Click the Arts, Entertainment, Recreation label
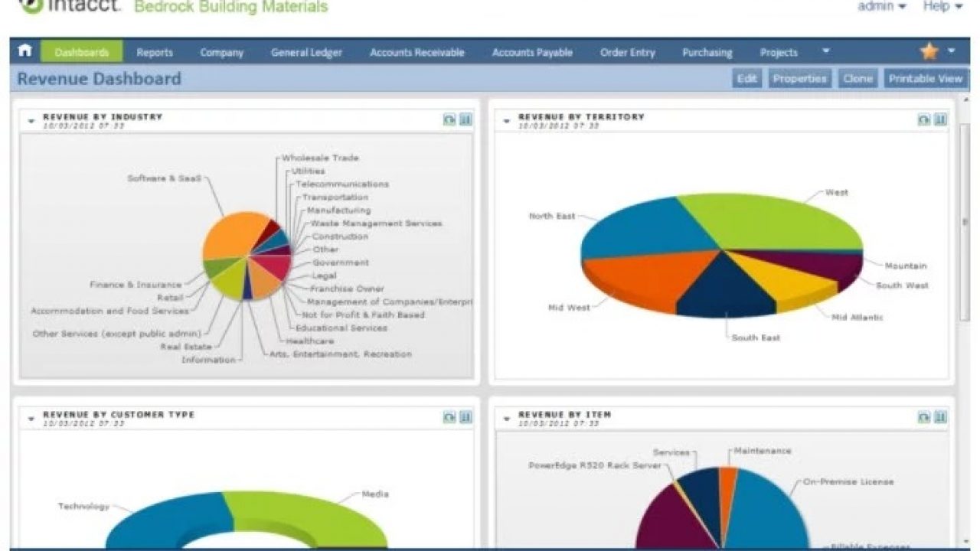This screenshot has width=980, height=551. coord(341,354)
